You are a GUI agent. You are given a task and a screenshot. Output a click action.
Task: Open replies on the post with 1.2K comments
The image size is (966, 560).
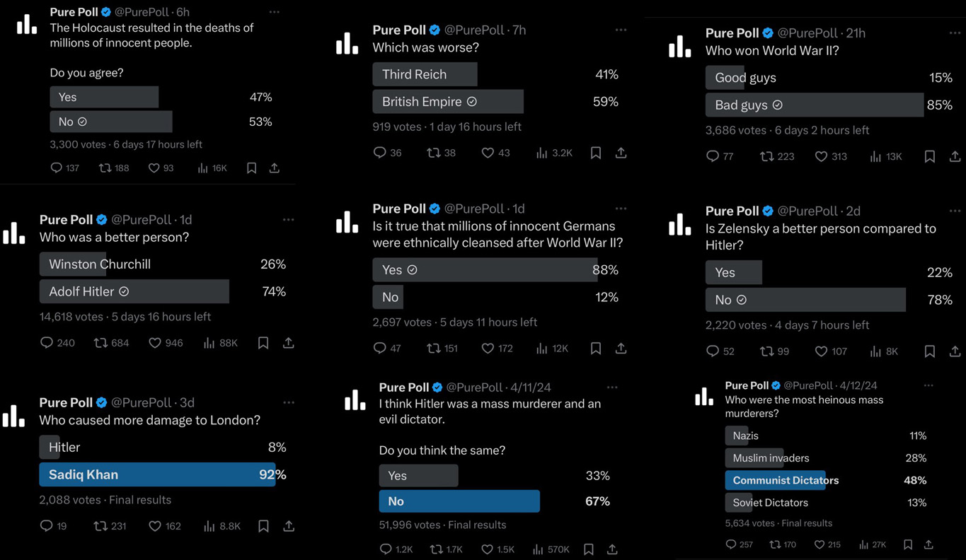click(396, 549)
